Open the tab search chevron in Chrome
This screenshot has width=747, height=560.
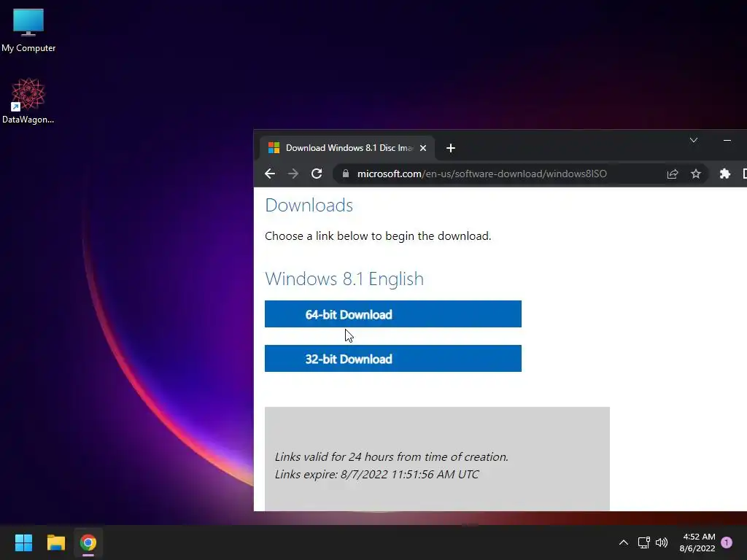694,140
